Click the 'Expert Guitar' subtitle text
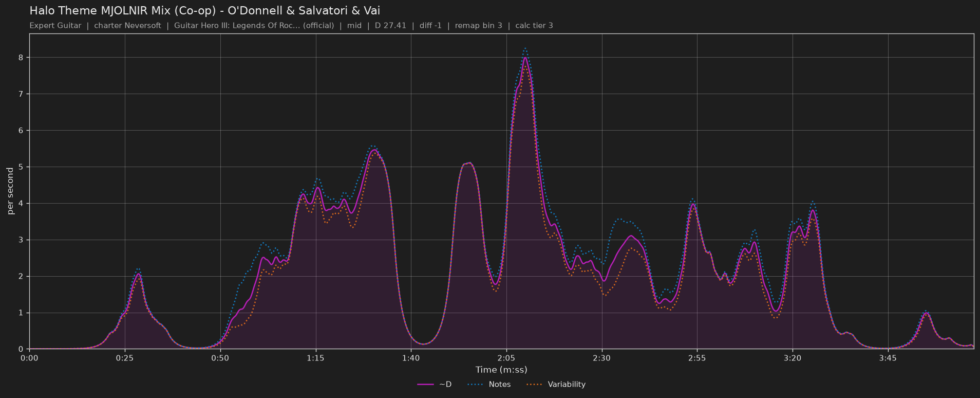This screenshot has width=980, height=398. [x=55, y=26]
